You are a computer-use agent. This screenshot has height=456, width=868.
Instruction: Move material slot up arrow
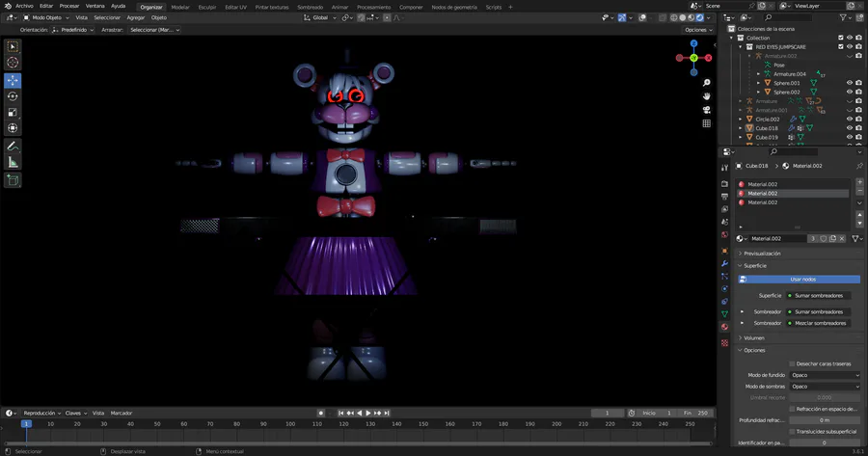[x=859, y=214]
